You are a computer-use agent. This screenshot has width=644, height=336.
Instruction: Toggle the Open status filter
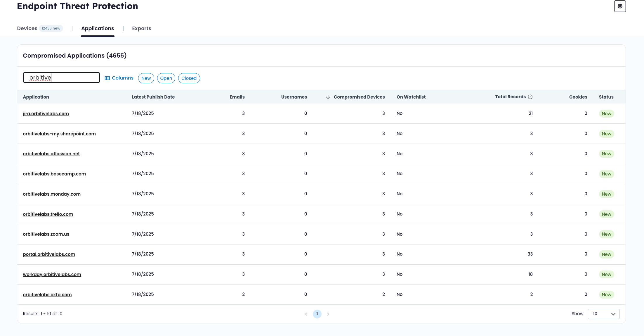point(166,78)
